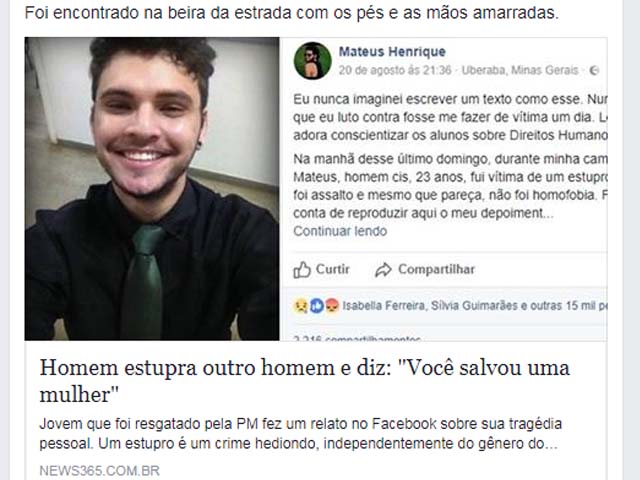Click the public globe privacy icon

594,71
